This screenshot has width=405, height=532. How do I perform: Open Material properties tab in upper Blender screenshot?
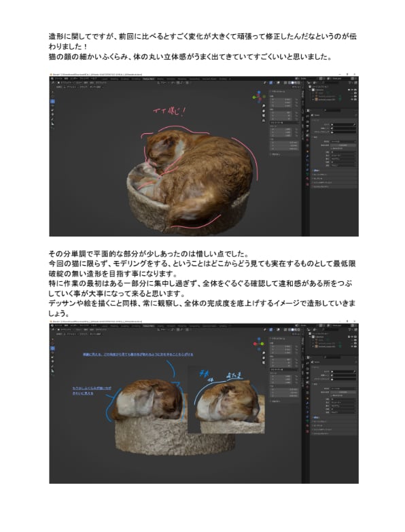tap(307, 179)
